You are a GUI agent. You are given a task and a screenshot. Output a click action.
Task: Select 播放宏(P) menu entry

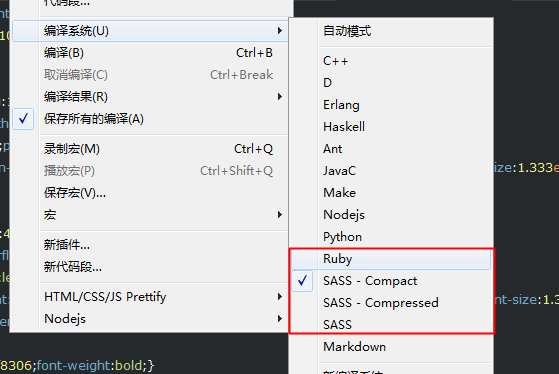(150, 171)
